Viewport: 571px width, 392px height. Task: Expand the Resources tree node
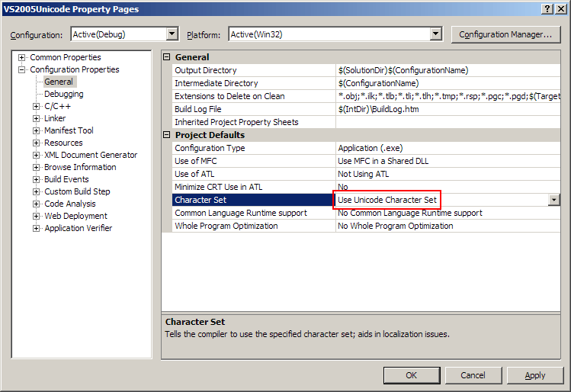point(36,143)
